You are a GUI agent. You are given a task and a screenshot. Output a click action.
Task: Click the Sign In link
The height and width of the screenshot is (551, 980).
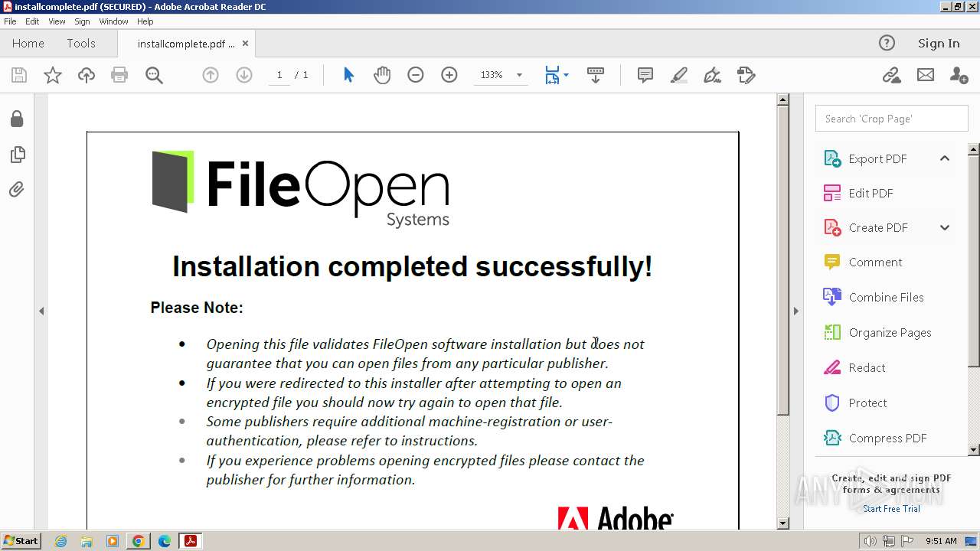[939, 43]
